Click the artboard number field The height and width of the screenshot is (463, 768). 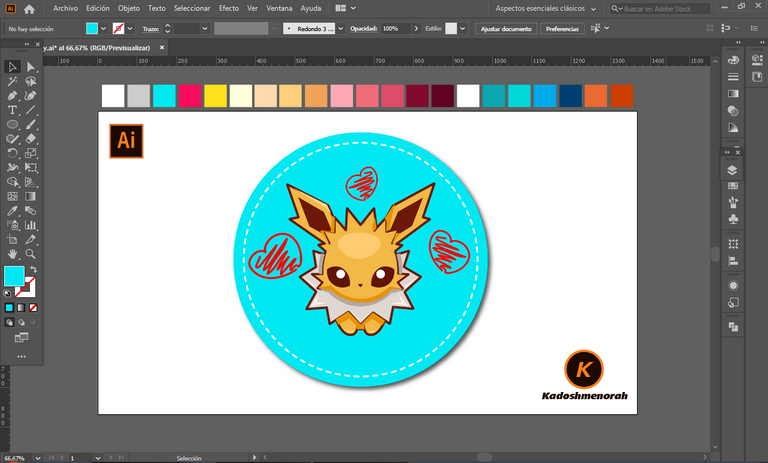tap(81, 458)
